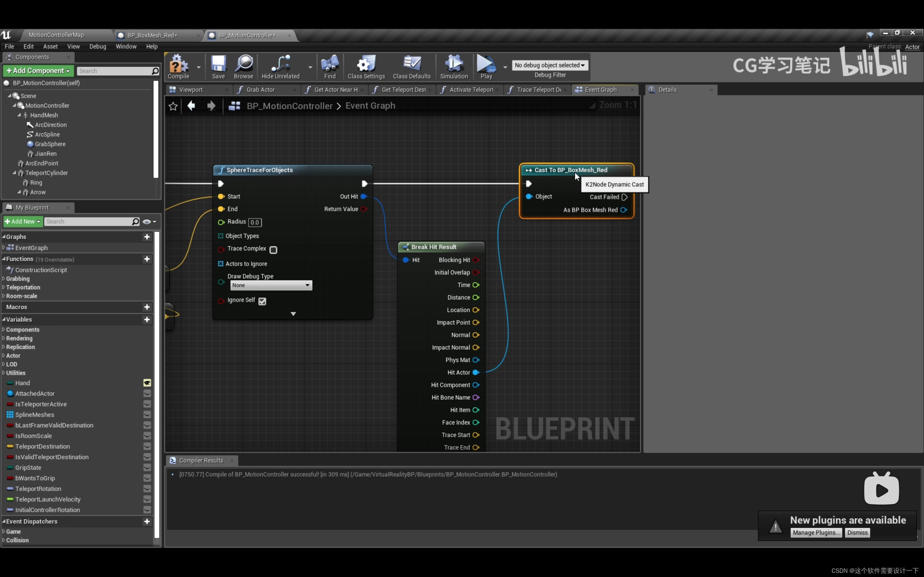Switch to the Grab Actor tab
924x577 pixels.
261,90
